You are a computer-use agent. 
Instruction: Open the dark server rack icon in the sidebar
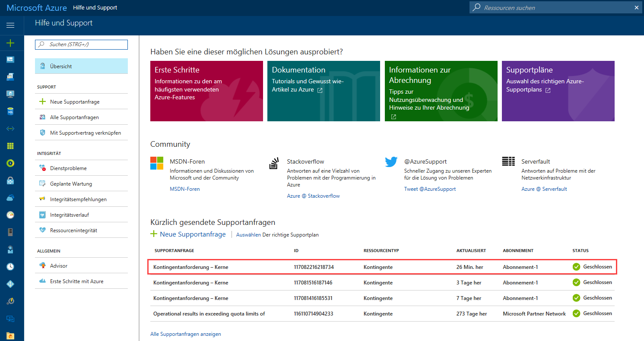[10, 232]
